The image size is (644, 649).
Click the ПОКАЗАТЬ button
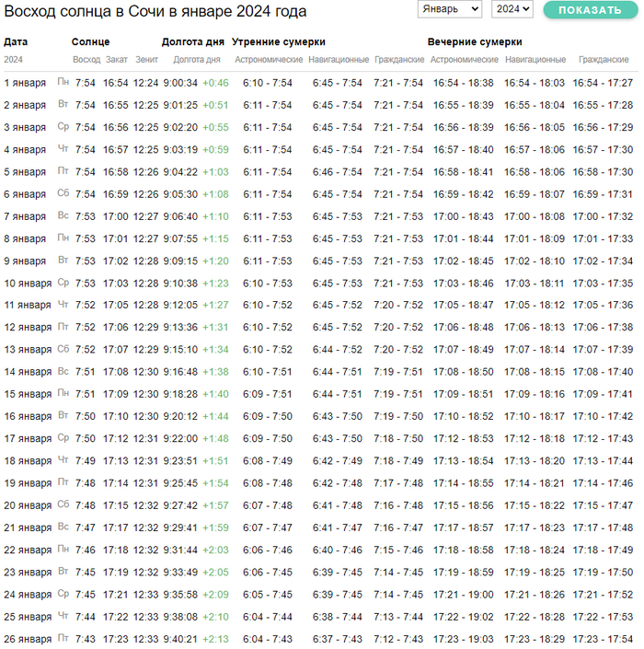[591, 9]
